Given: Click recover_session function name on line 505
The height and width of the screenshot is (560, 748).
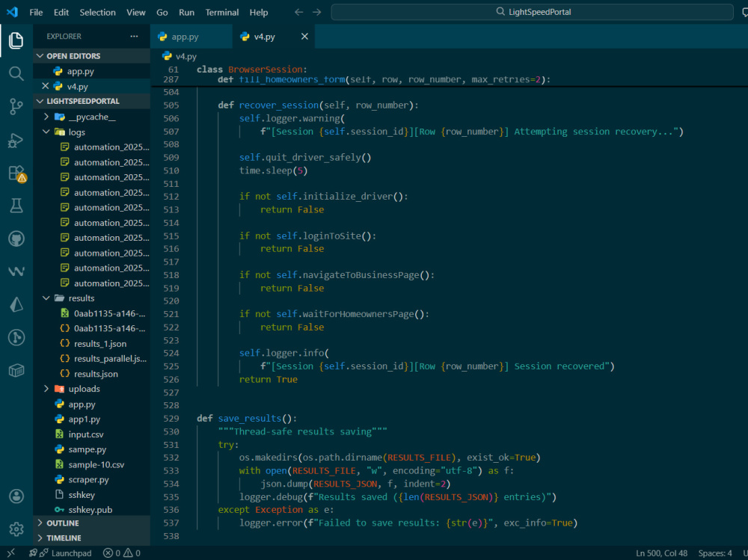Looking at the screenshot, I should point(278,105).
